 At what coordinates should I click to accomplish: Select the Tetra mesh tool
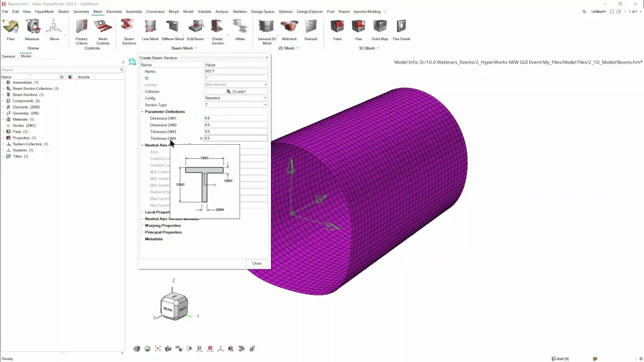337,27
